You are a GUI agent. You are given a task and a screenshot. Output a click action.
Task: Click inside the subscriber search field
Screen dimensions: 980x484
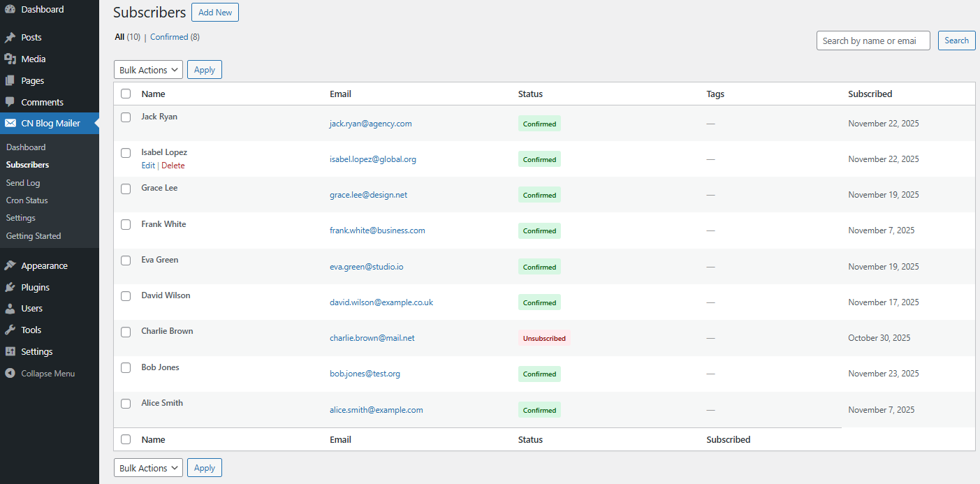click(x=872, y=40)
